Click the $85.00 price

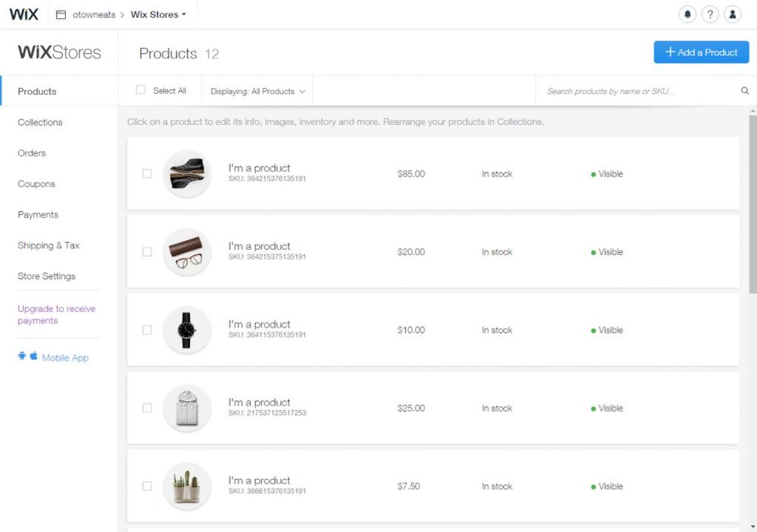point(411,174)
